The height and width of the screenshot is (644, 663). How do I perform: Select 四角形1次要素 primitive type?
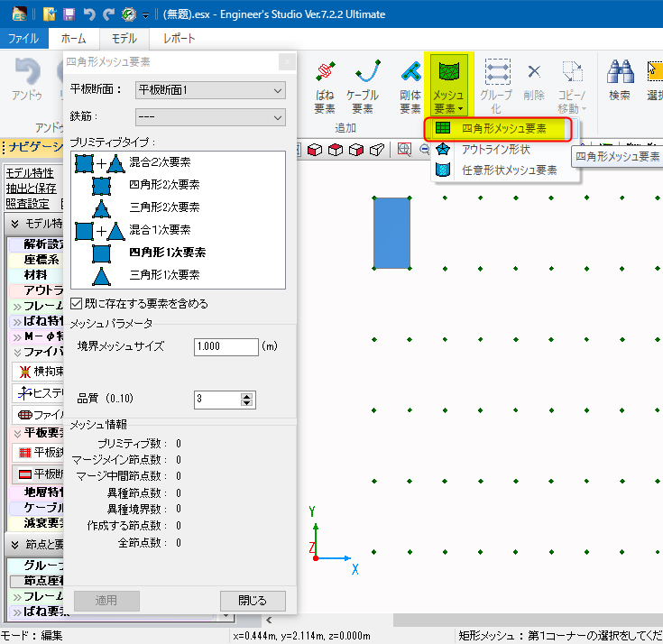(178, 253)
